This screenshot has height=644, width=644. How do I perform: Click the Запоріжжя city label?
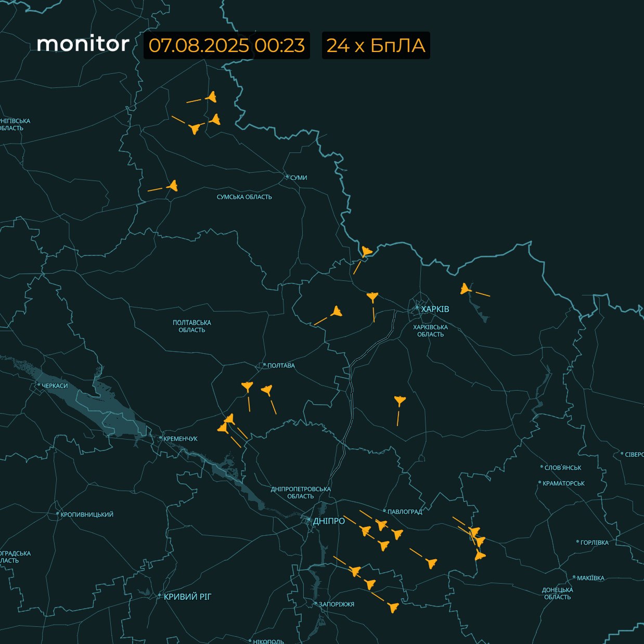337,604
